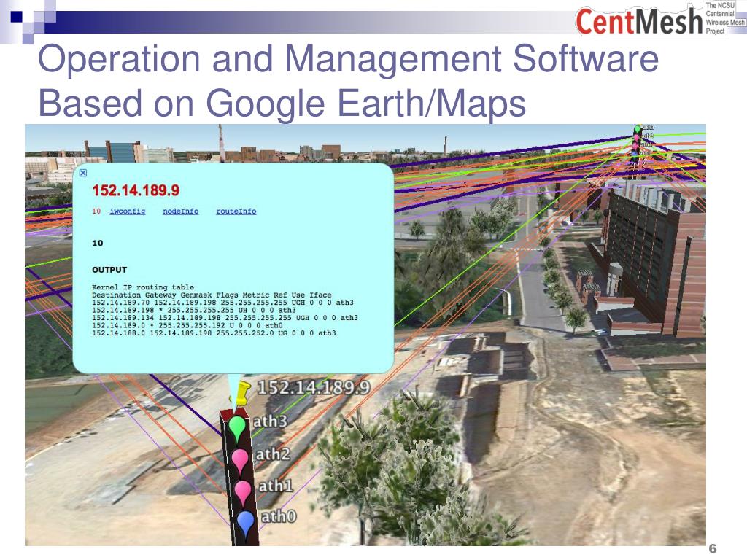Open the iwconfig link
The image size is (747, 560).
coord(127,211)
